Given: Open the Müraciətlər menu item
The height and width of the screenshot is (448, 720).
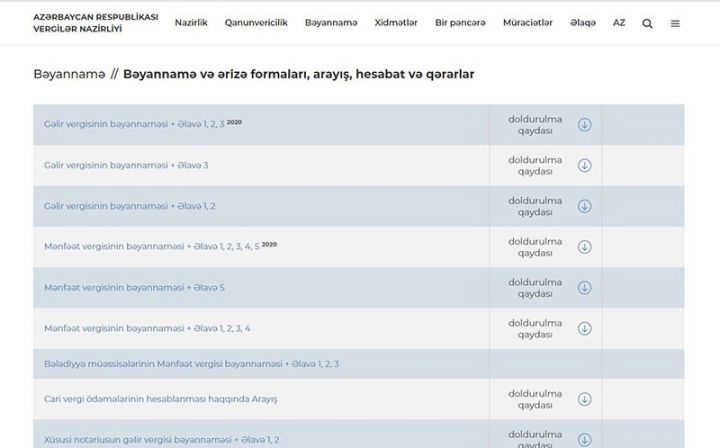Looking at the screenshot, I should [527, 22].
